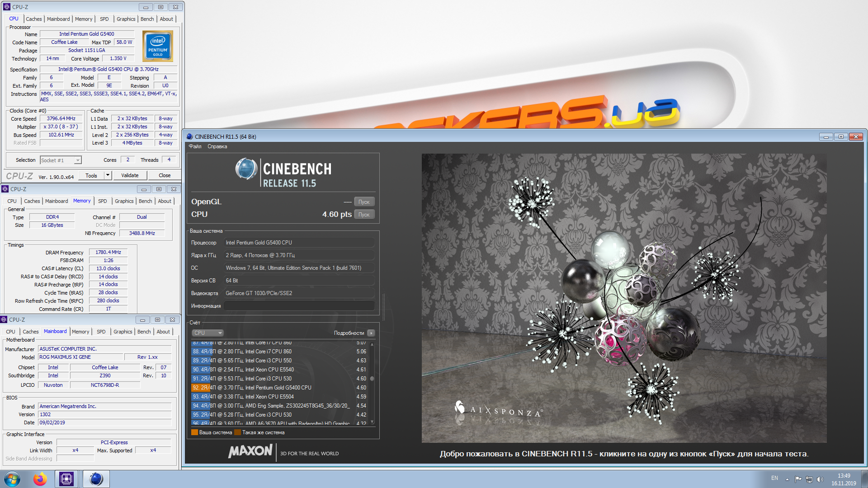Click the CPU-Z Tools button
Screen dimensions: 868x488
coord(91,175)
